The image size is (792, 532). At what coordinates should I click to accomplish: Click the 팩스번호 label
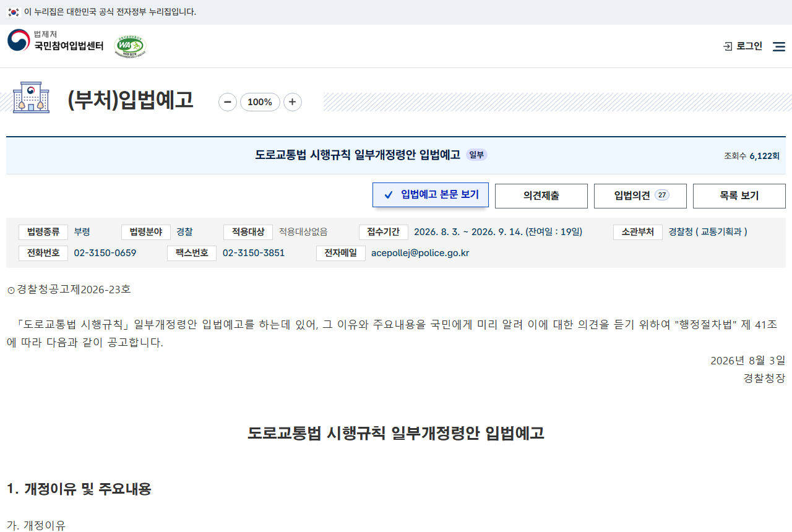pyautogui.click(x=192, y=253)
